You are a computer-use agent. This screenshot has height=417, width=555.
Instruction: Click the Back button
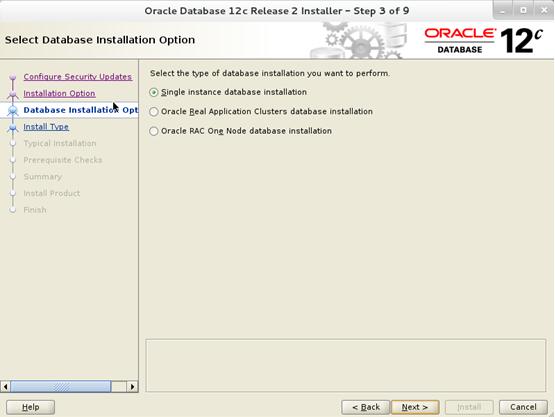[x=366, y=407]
